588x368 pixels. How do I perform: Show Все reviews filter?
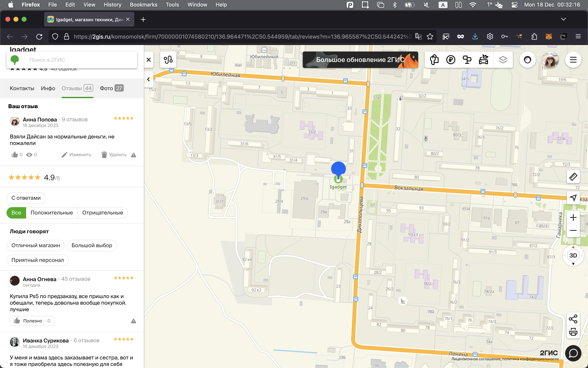(16, 213)
